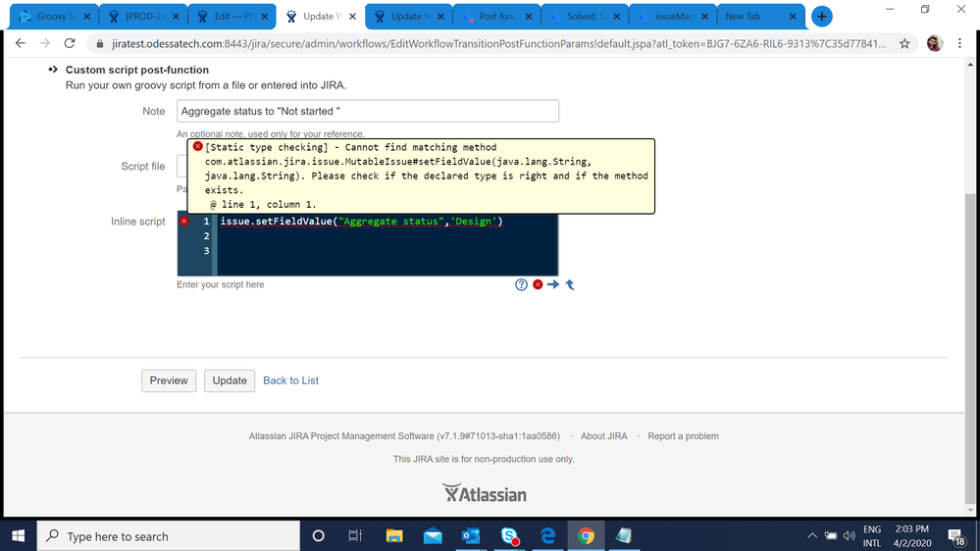
Task: Click the 'Enter your script here' hint text
Action: coord(220,285)
